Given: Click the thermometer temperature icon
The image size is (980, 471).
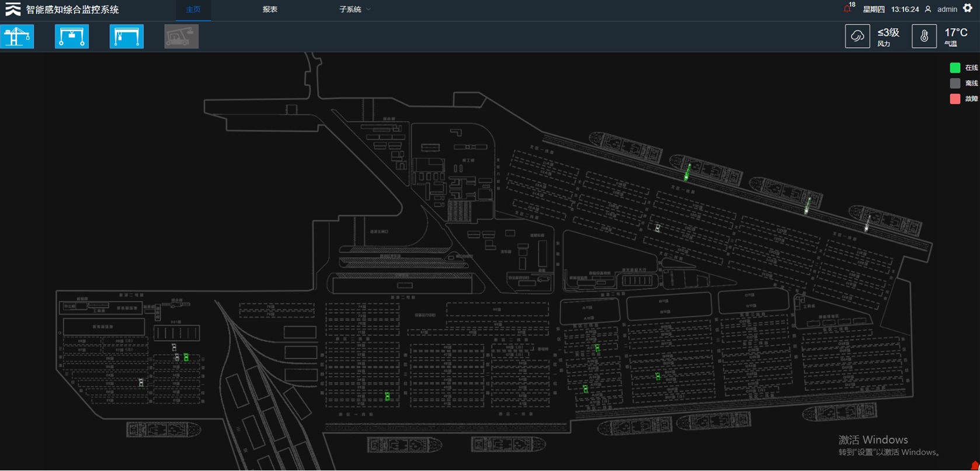Looking at the screenshot, I should [924, 36].
